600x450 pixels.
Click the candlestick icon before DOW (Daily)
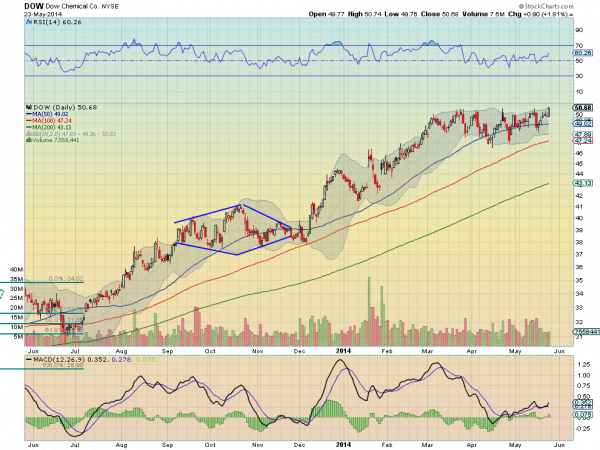(29, 108)
